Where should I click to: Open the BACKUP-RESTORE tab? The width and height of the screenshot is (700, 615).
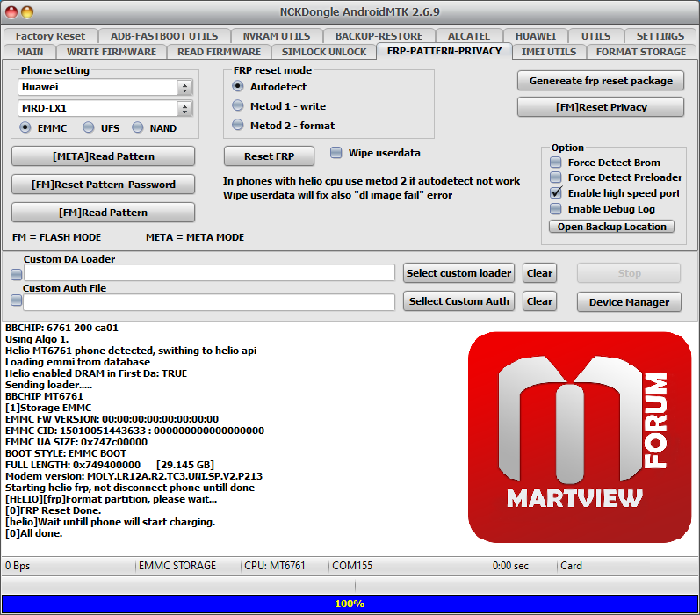379,36
